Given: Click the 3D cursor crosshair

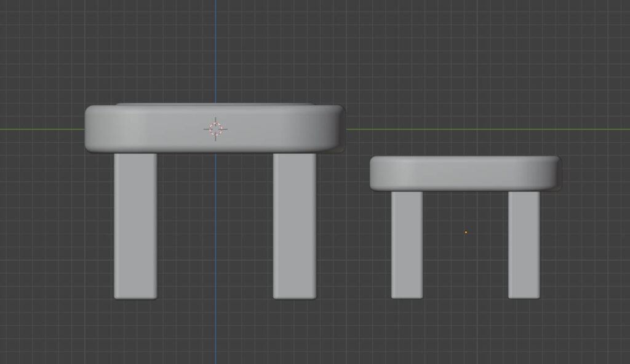Looking at the screenshot, I should [x=215, y=129].
